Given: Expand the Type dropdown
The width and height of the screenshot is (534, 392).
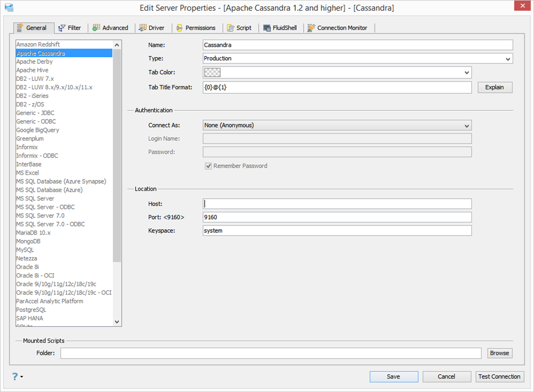Looking at the screenshot, I should coord(508,59).
